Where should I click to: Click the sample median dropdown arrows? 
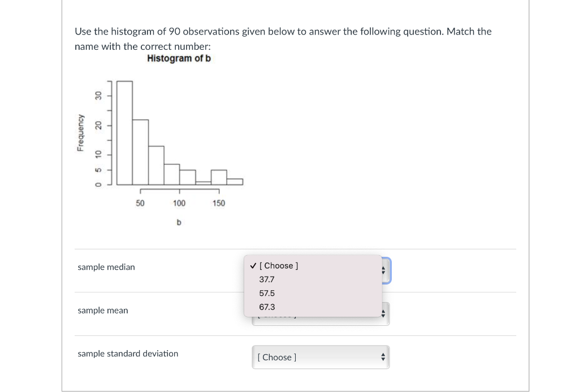[x=383, y=270]
